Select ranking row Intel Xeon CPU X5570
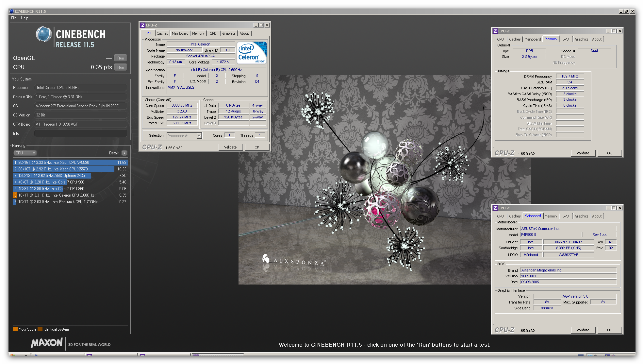This screenshot has width=644, height=364. pyautogui.click(x=70, y=169)
